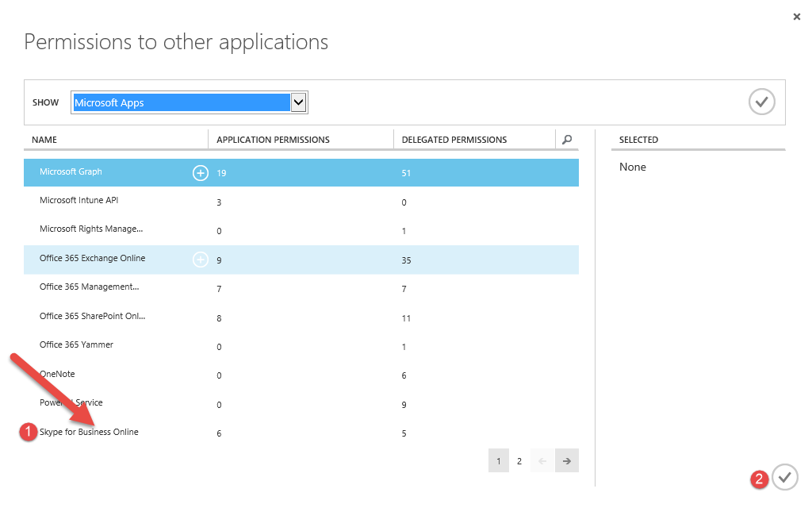Click the Show label
Screen dimensions: 812x508
[x=45, y=102]
